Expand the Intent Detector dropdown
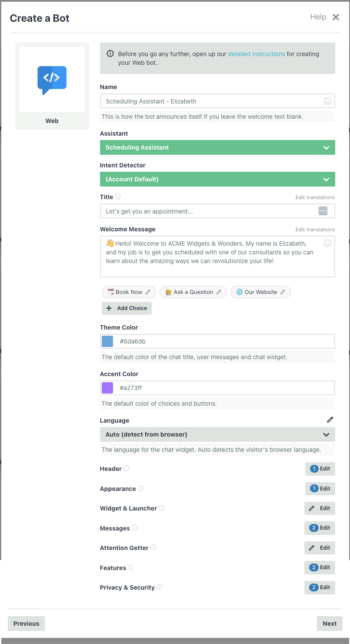 (x=217, y=179)
